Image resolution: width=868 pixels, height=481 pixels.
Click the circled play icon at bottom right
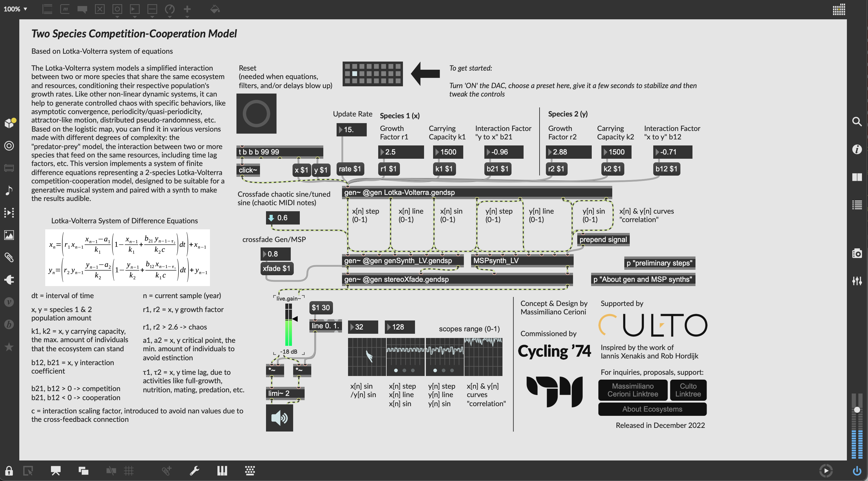tap(826, 470)
